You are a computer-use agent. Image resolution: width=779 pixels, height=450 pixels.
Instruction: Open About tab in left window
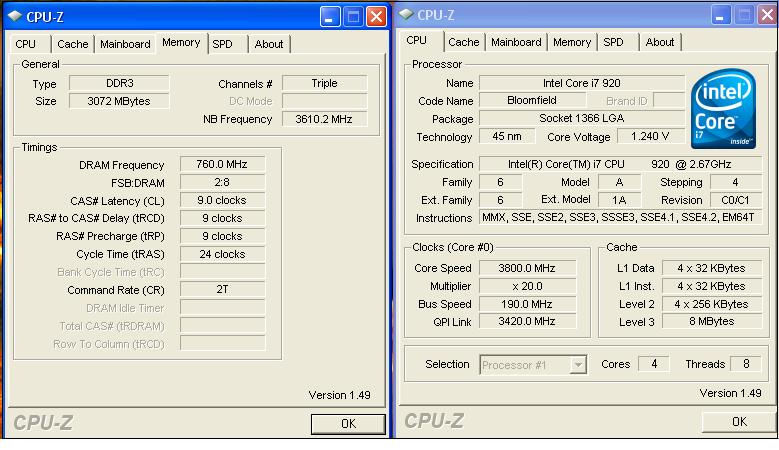click(269, 44)
